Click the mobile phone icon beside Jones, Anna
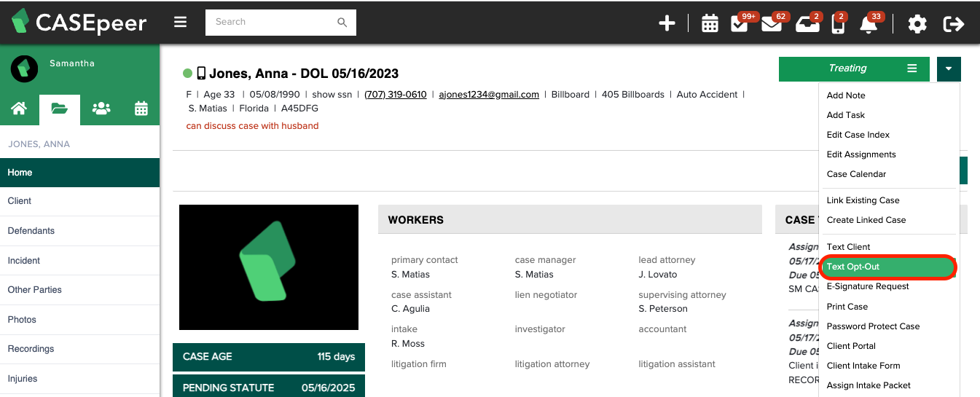980x397 pixels. [201, 74]
